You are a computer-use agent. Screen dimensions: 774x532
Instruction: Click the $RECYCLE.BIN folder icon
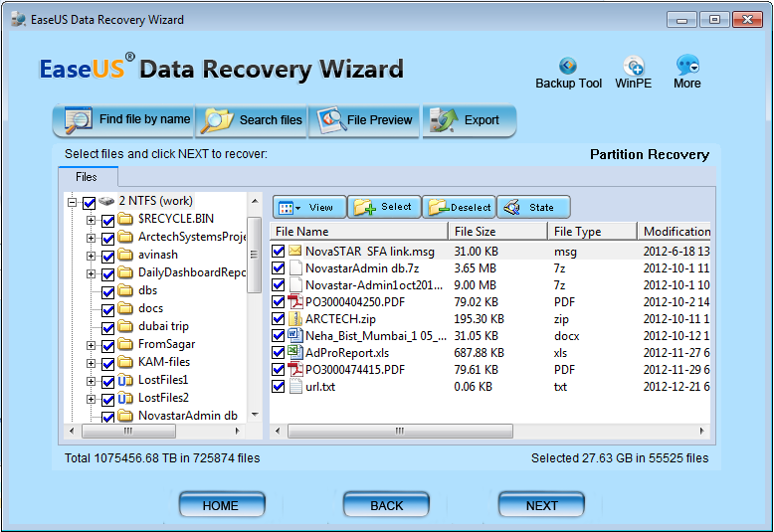point(125,219)
